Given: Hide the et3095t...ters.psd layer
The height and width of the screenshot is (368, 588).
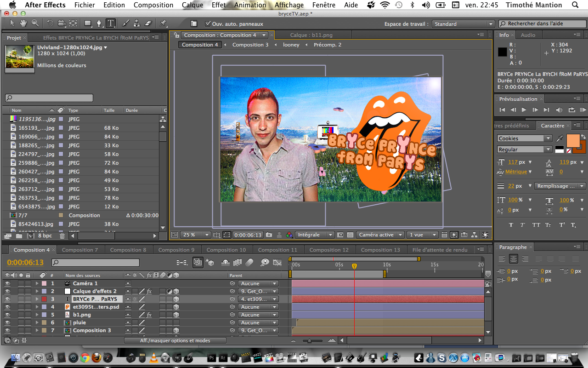Looking at the screenshot, I should (7, 307).
